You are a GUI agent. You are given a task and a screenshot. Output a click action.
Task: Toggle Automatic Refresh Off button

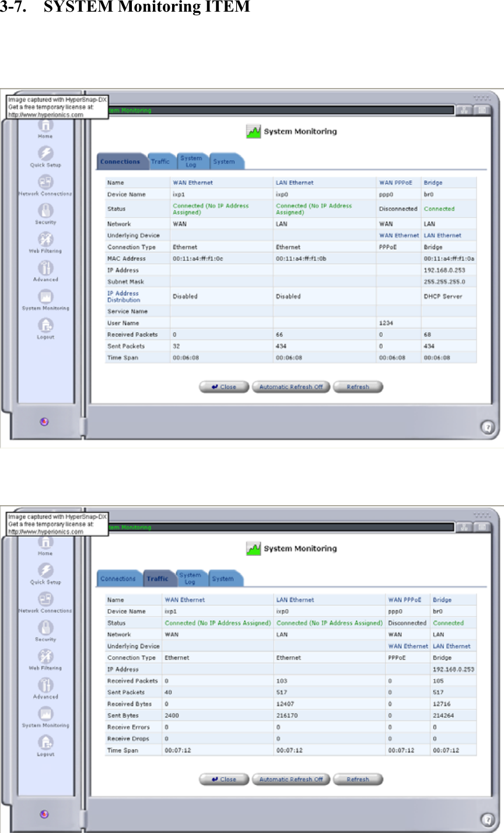(x=290, y=387)
